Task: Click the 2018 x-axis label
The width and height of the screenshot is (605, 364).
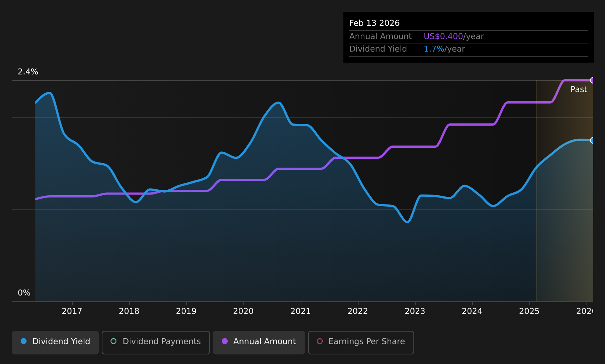Action: tap(129, 311)
